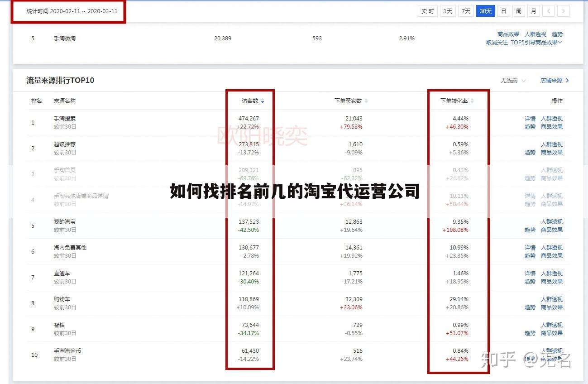Choose the 月 granularity button
588x384 pixels.
point(534,11)
